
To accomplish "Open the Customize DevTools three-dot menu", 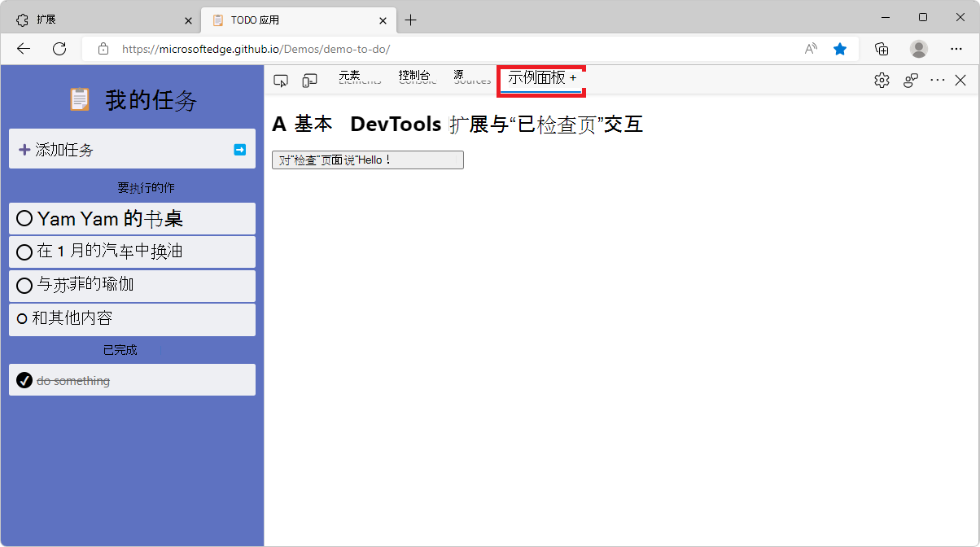I will [x=938, y=80].
